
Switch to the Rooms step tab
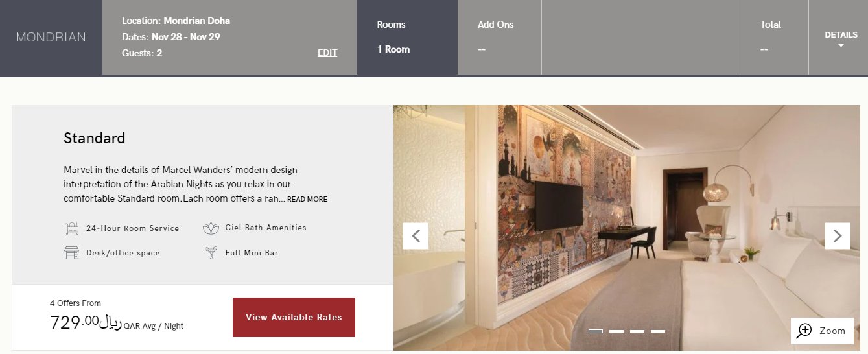pos(407,38)
